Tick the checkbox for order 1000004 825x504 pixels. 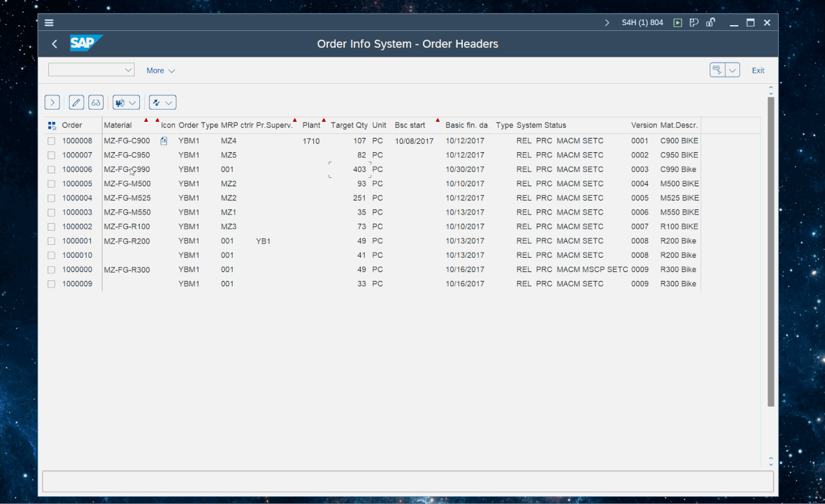point(51,198)
